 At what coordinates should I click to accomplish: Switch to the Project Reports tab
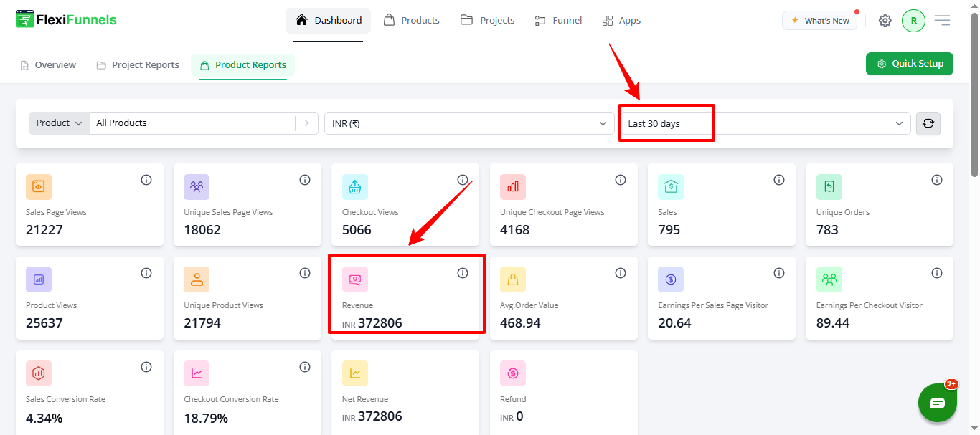coord(138,65)
